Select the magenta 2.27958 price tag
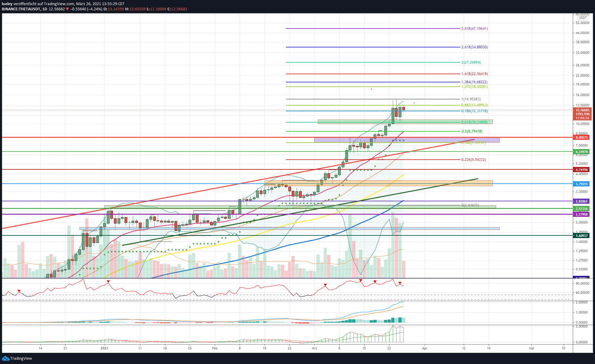Viewport: 595px width, 364px height. click(582, 214)
